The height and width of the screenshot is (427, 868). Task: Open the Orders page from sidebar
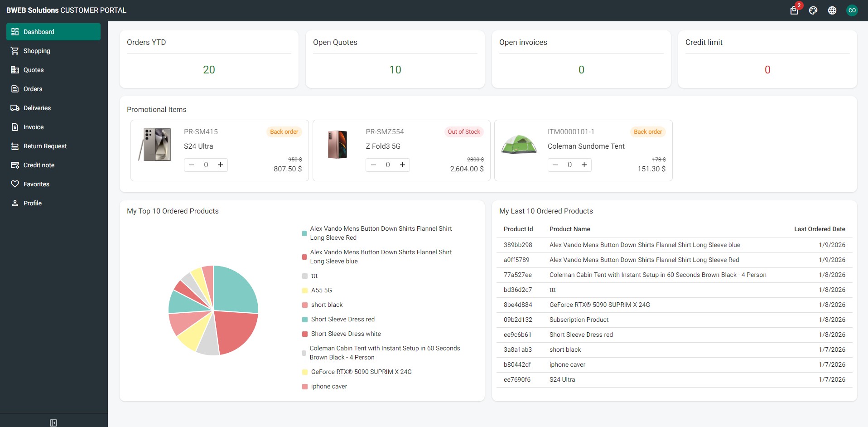tap(33, 89)
